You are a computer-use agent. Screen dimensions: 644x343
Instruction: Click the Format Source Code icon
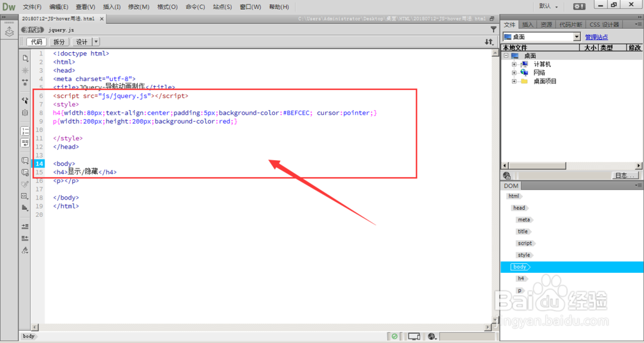(25, 250)
